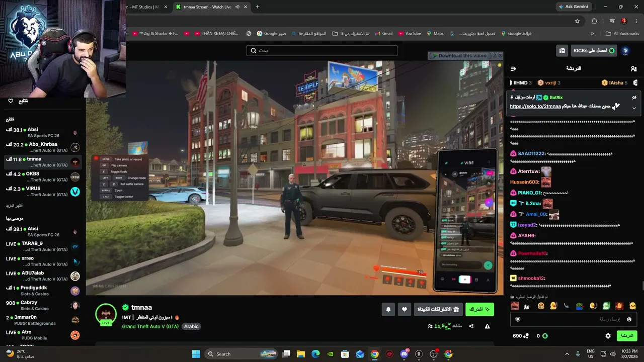This screenshot has width=644, height=362.
Task: Report the stream with the warning icon
Action: [x=487, y=326]
